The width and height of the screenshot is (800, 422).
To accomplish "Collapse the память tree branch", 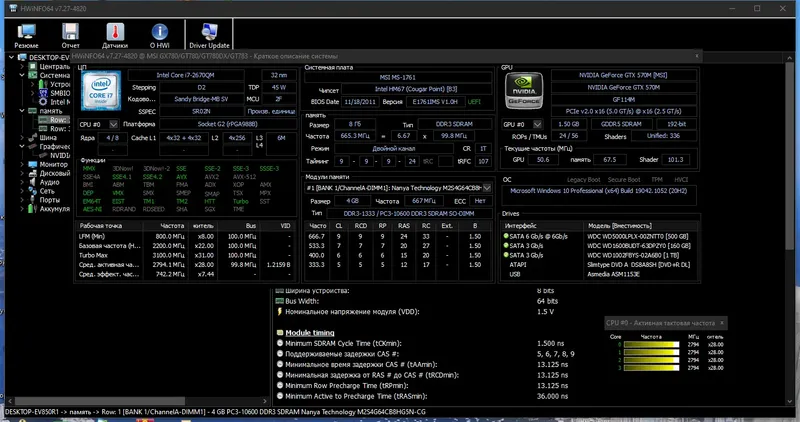I will pyautogui.click(x=22, y=111).
